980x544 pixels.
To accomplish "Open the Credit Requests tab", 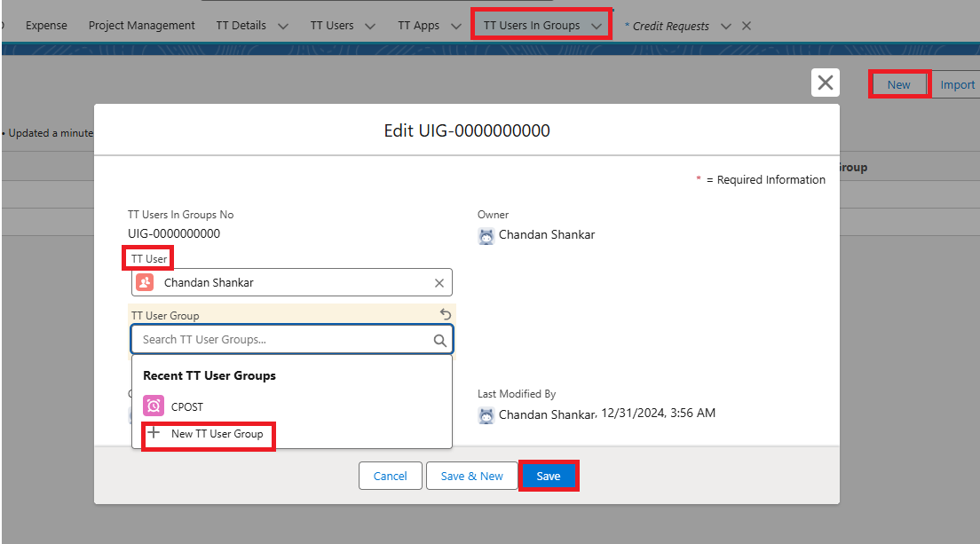I will (670, 27).
